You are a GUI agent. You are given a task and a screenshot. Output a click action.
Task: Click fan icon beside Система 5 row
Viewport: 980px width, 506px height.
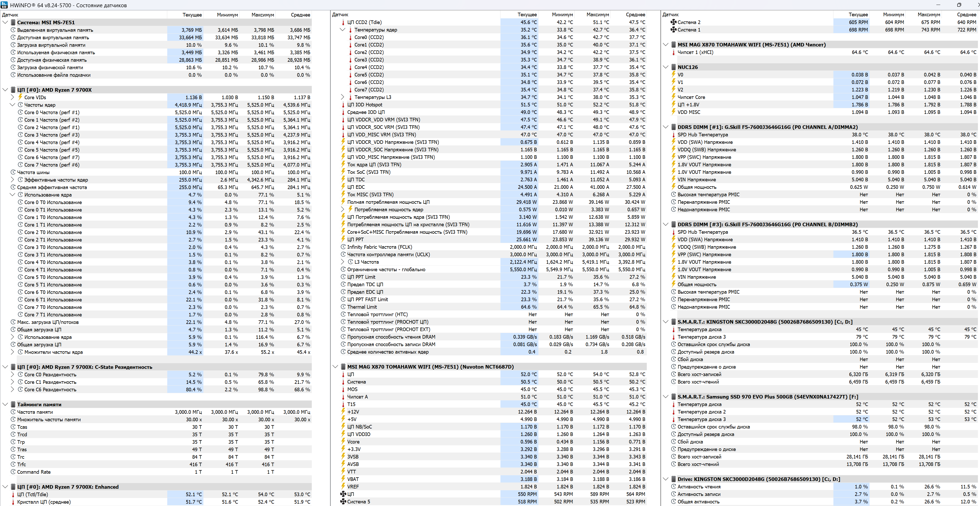[x=343, y=501]
